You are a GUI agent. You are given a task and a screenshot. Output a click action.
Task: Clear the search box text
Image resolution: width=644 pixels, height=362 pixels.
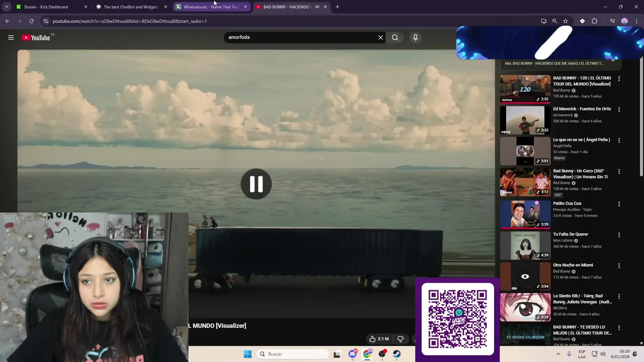coord(380,37)
